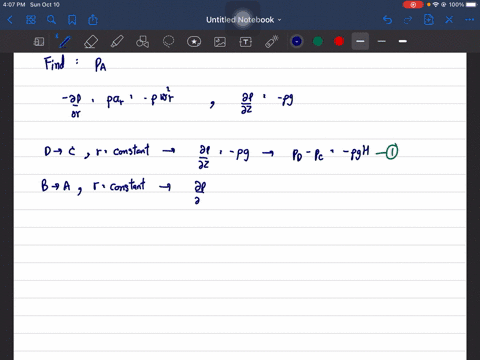Open the more options ellipsis menu
The height and width of the screenshot is (360, 480).
point(470,20)
